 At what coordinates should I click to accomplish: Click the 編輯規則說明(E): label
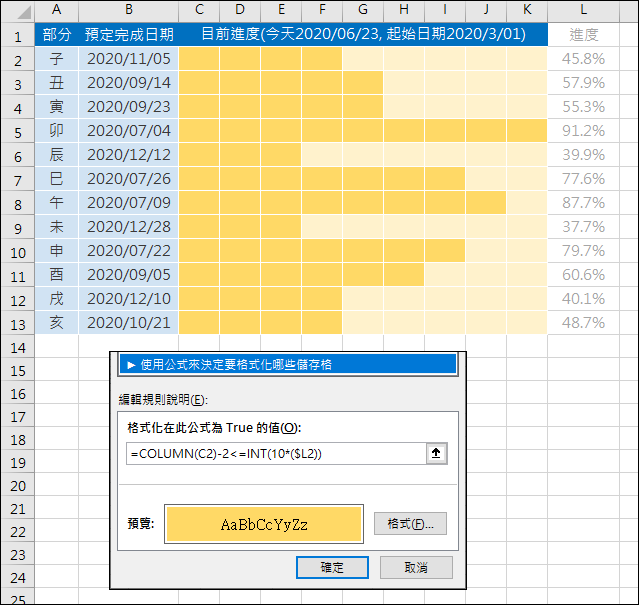163,400
